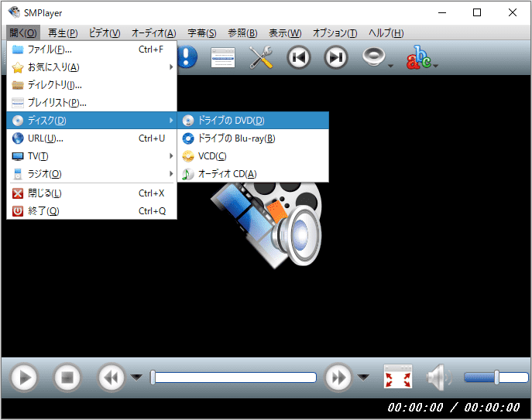Stop playback with the Stop button

67,377
